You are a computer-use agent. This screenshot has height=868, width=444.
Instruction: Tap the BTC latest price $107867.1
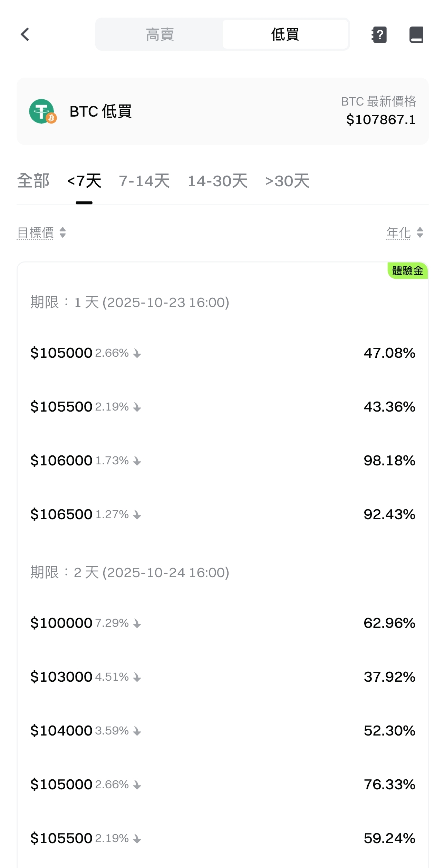(x=380, y=120)
